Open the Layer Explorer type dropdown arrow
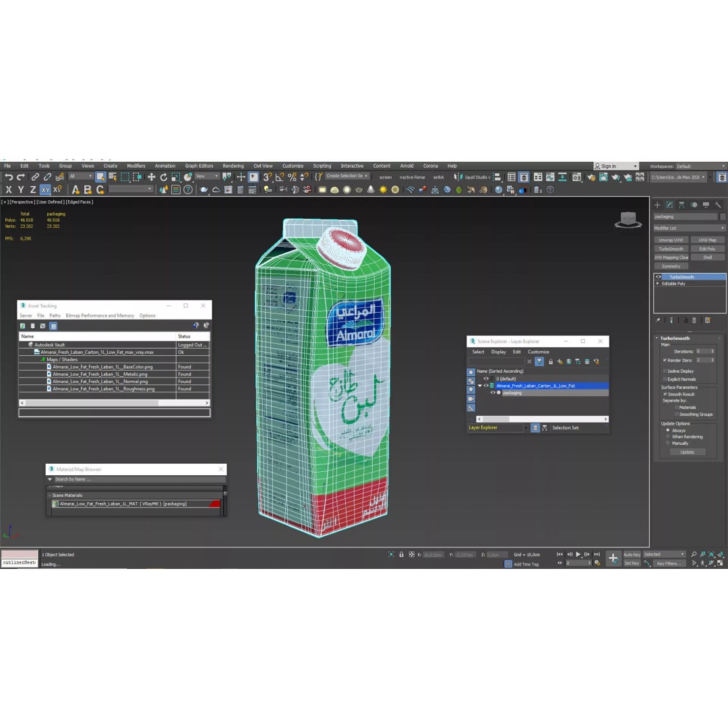 point(526,428)
